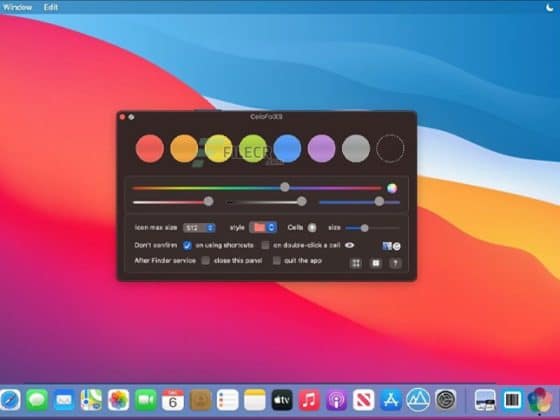This screenshot has height=420, width=560.
Task: Open the color wheel picker icon
Action: coord(392,188)
